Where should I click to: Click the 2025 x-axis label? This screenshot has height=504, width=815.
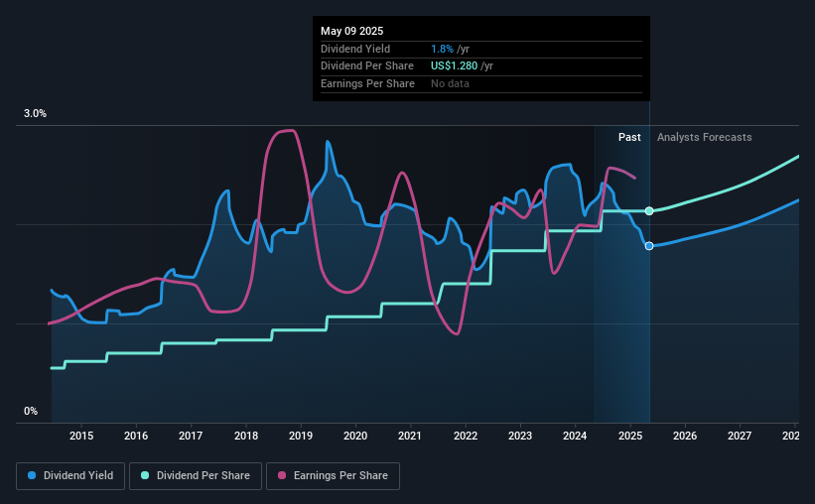click(630, 436)
